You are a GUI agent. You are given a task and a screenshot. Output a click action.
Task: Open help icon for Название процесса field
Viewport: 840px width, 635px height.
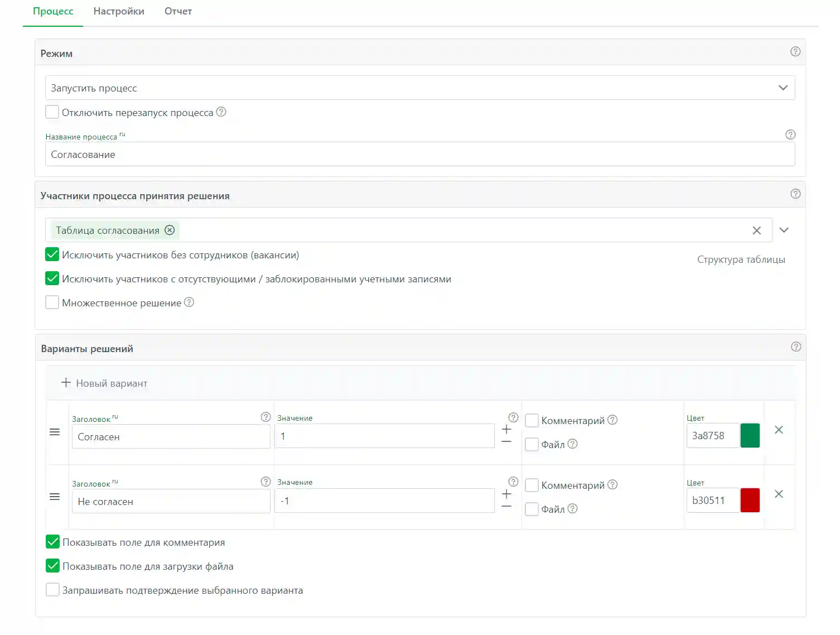click(x=790, y=134)
